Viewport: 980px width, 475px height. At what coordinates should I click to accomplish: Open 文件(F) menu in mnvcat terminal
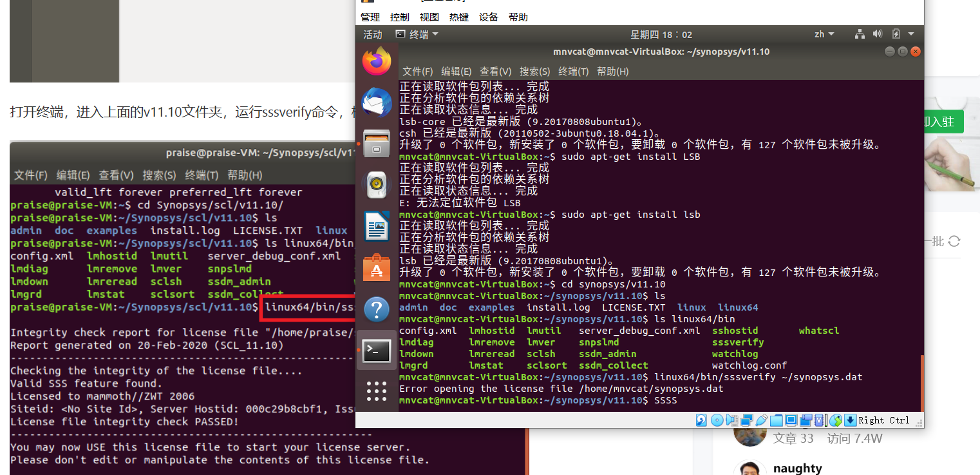(417, 72)
